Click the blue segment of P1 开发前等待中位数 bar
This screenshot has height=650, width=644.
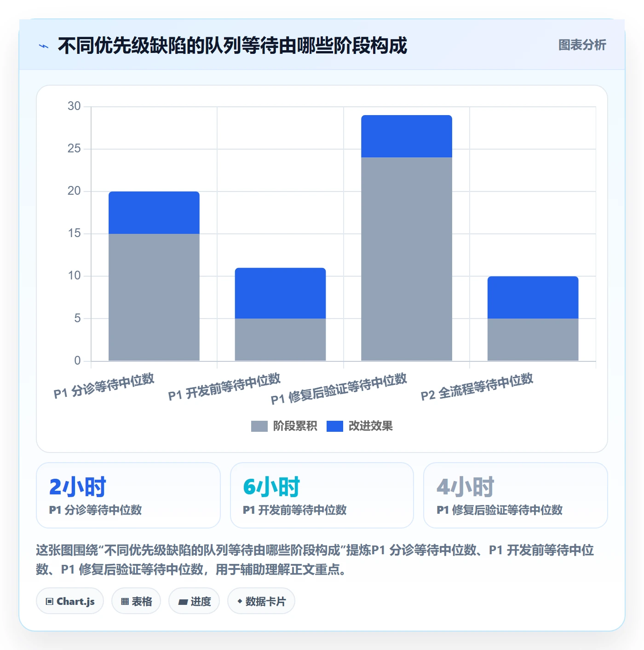click(280, 293)
